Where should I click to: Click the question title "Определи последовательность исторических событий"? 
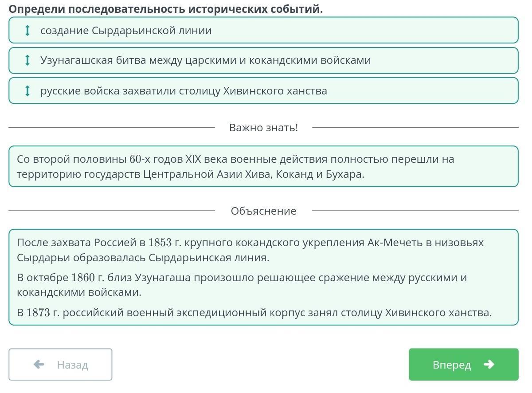click(166, 9)
